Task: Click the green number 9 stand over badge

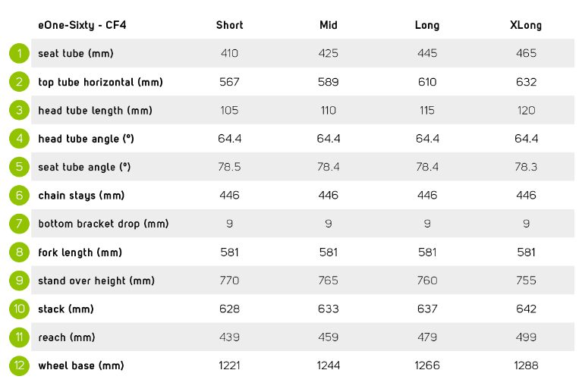Action: point(19,281)
